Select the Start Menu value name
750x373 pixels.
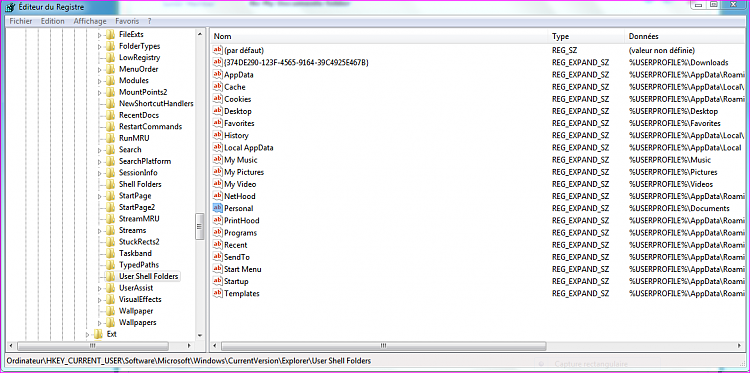coord(243,269)
